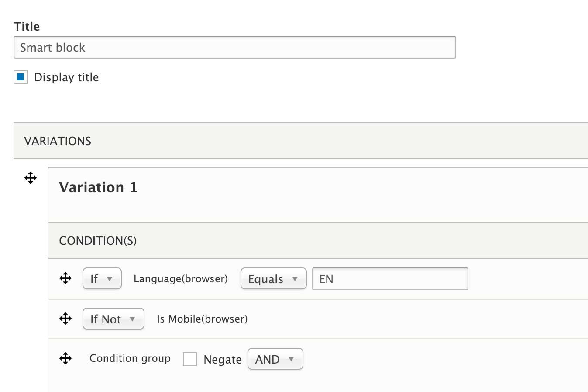Click the Language(browser) condition label
The height and width of the screenshot is (392, 588).
tap(181, 279)
